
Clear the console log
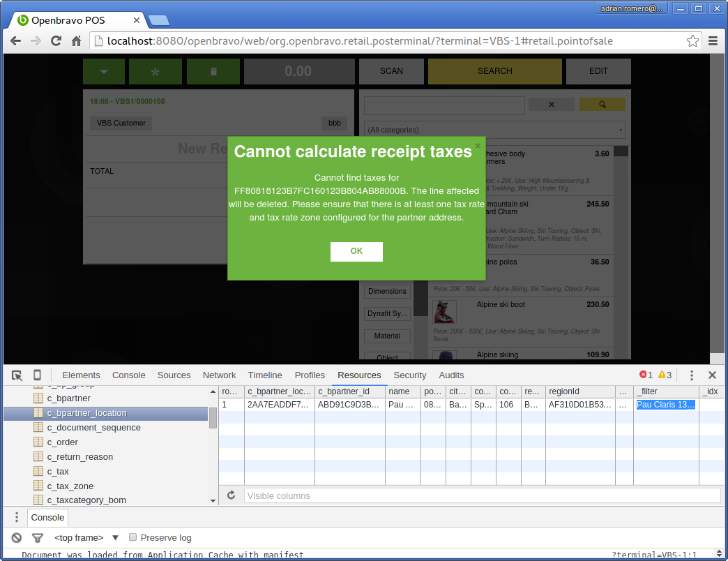click(17, 538)
